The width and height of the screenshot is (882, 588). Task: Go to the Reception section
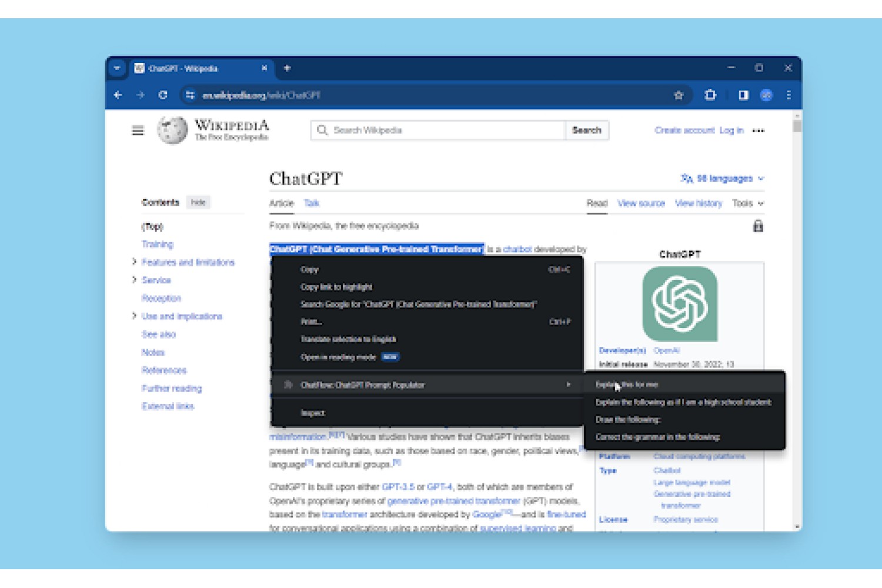(161, 298)
